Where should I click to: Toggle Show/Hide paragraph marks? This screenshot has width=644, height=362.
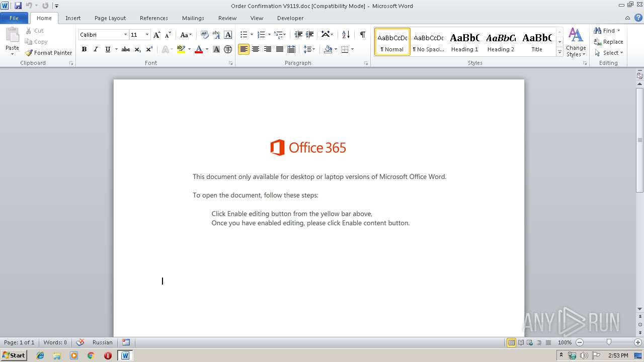pos(362,35)
